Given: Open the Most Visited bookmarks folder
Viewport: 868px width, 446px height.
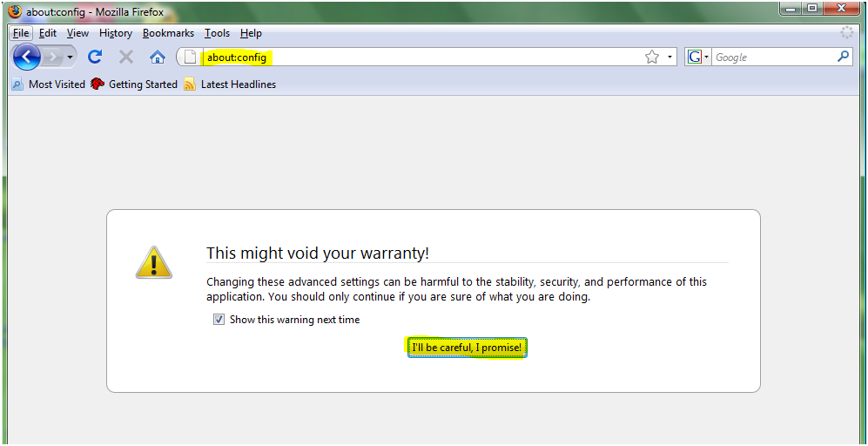Looking at the screenshot, I should 49,84.
